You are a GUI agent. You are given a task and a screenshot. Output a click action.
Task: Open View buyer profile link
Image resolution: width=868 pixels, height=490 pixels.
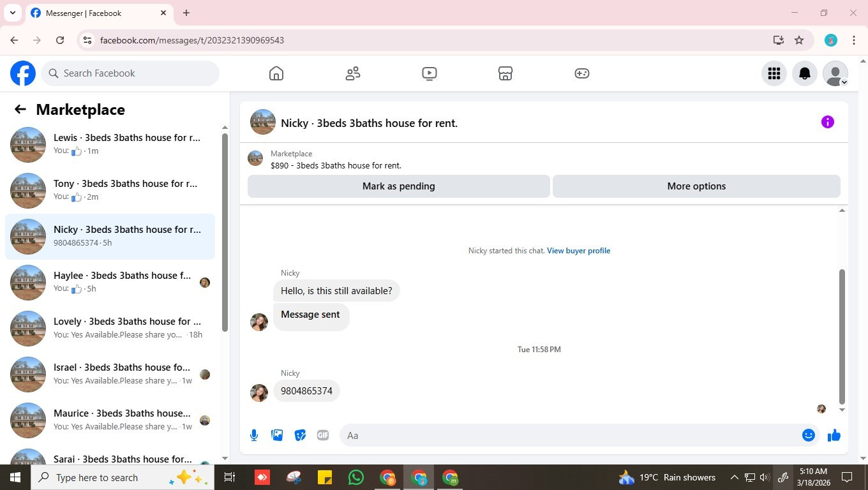[x=578, y=251]
